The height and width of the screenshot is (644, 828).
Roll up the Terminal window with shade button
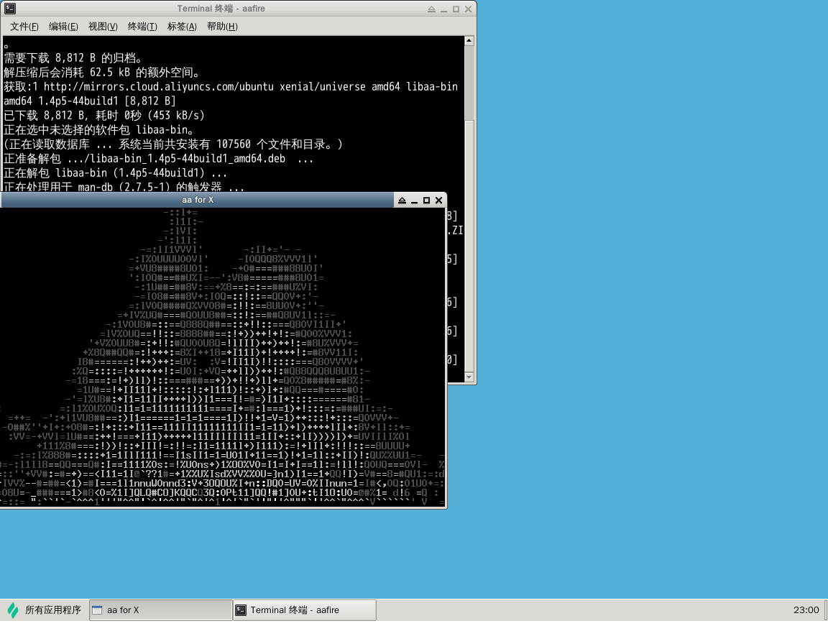[431, 9]
